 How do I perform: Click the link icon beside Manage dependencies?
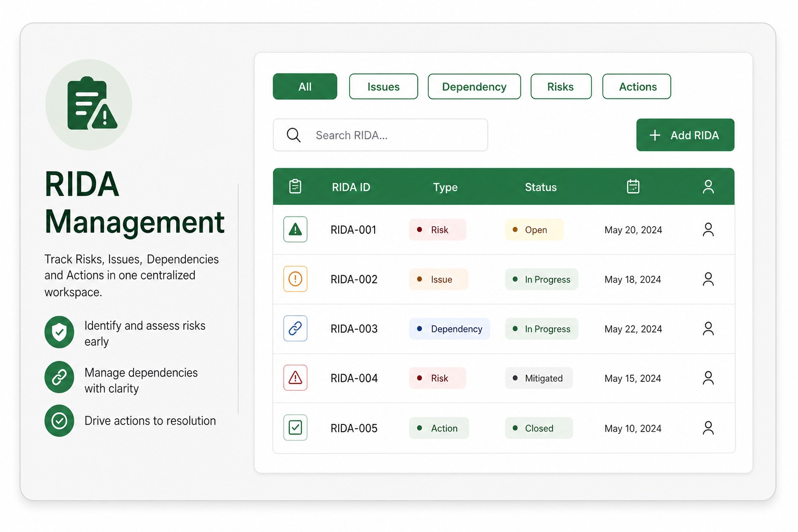59,377
